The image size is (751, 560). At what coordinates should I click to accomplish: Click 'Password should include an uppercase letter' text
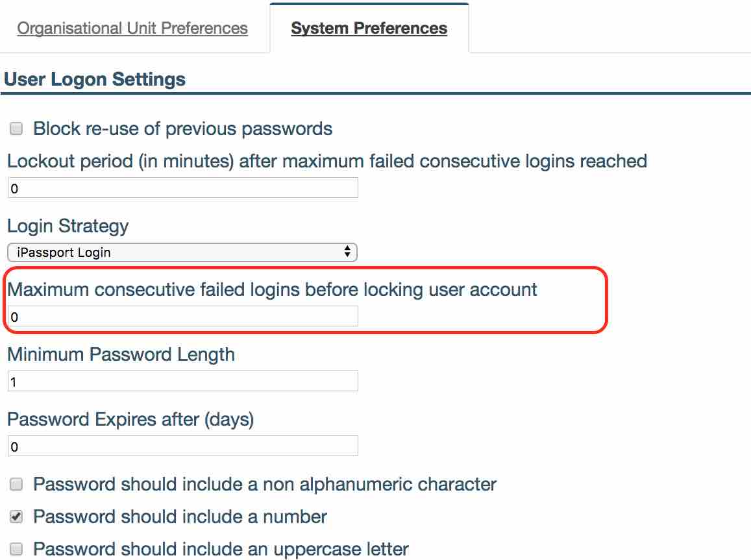tap(221, 549)
